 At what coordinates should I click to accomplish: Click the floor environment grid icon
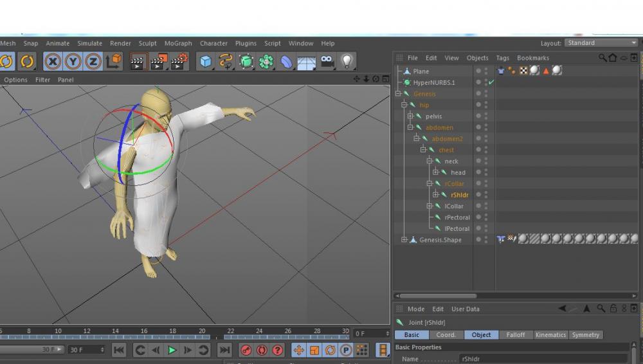point(306,62)
